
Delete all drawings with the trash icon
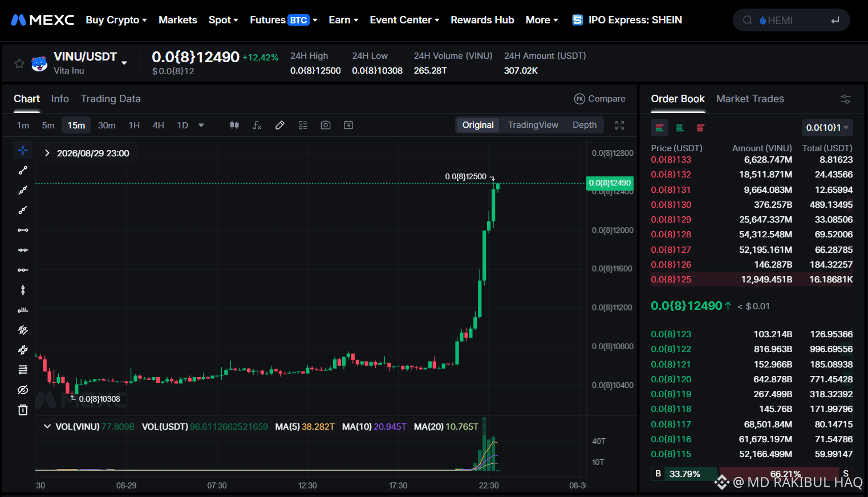23,410
